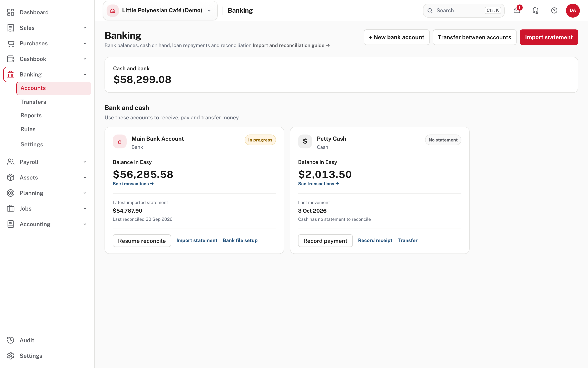Click the Audit history icon
The width and height of the screenshot is (588, 368).
pos(10,340)
